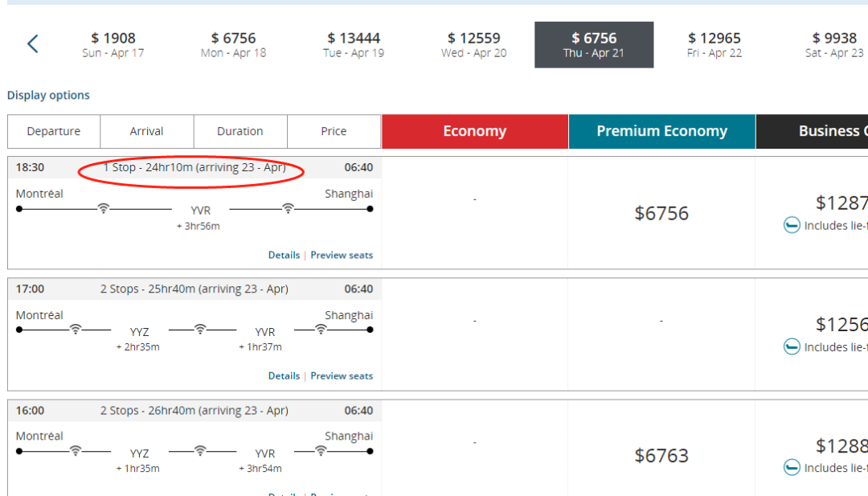Open Details for 18:30 Montréal flight
The image size is (868, 496).
284,255
